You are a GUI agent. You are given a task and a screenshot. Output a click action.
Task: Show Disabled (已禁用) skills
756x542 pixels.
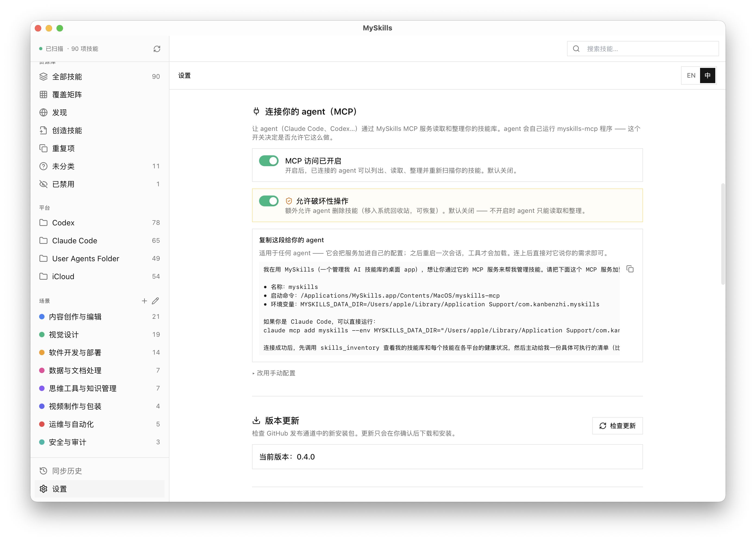[99, 184]
